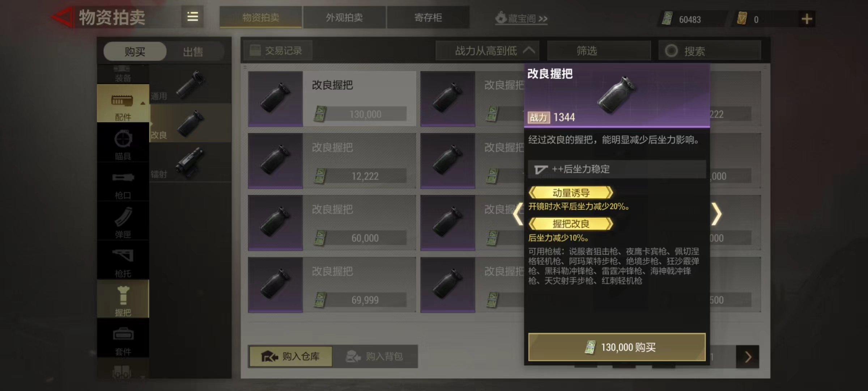Click the 130,000 购买 buy button
868x391 pixels.
point(617,347)
